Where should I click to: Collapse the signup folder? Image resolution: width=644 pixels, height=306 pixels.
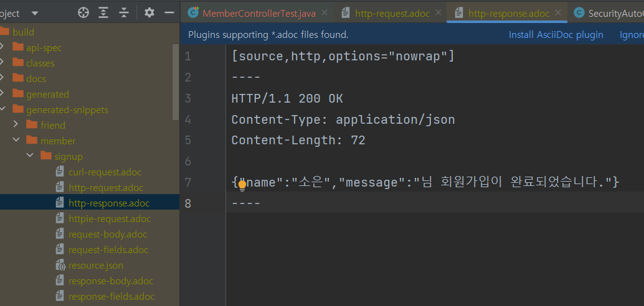(x=30, y=155)
